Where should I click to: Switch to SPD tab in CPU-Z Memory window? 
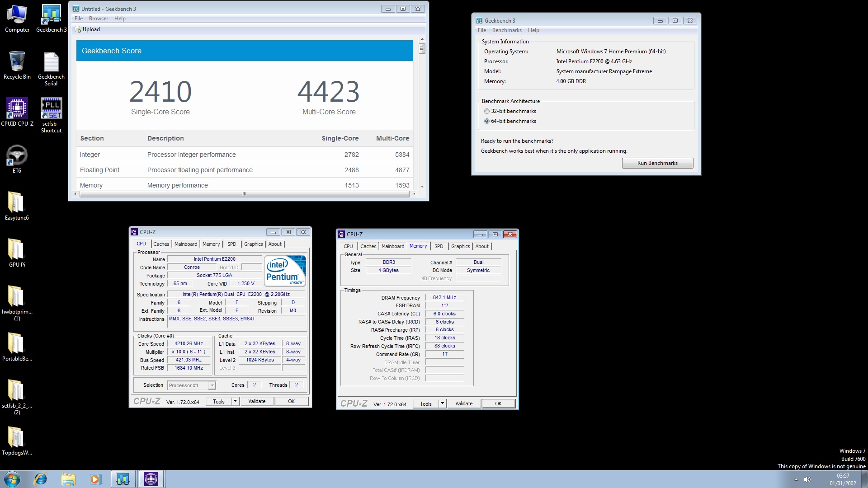pos(439,246)
